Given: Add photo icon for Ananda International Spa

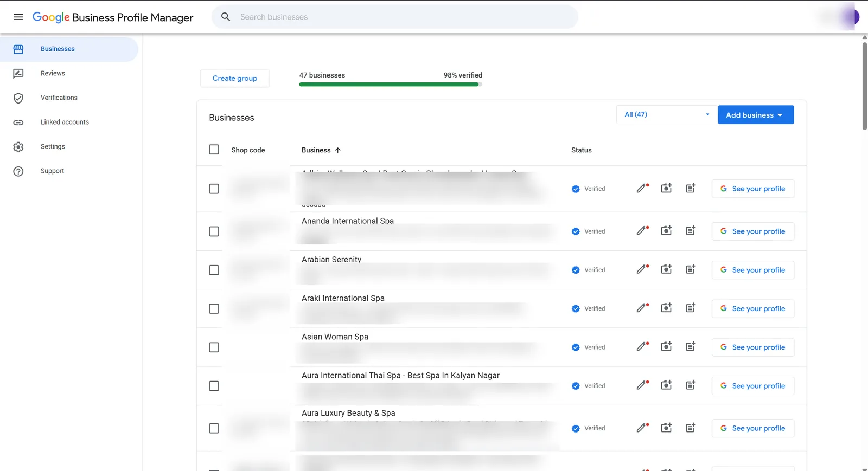Looking at the screenshot, I should (x=666, y=231).
